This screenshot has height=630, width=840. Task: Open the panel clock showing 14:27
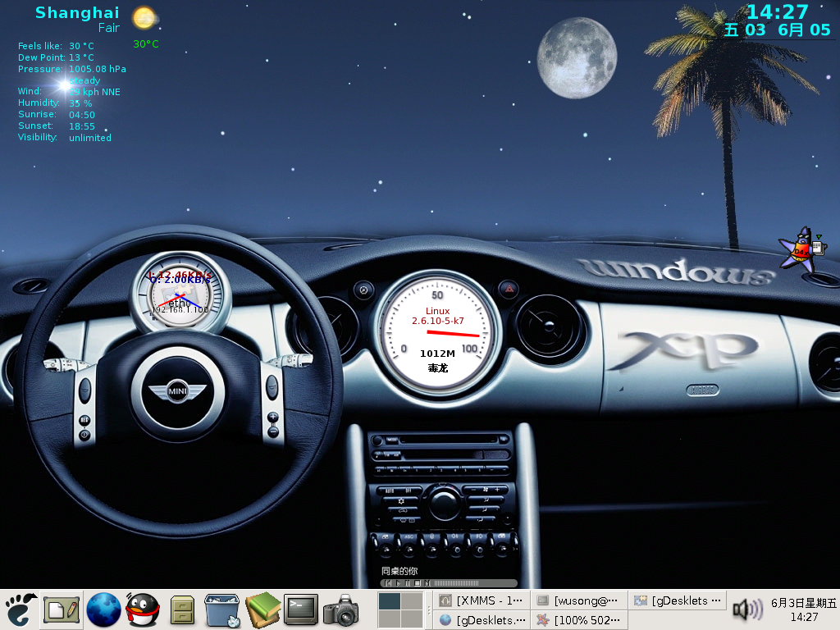804,609
